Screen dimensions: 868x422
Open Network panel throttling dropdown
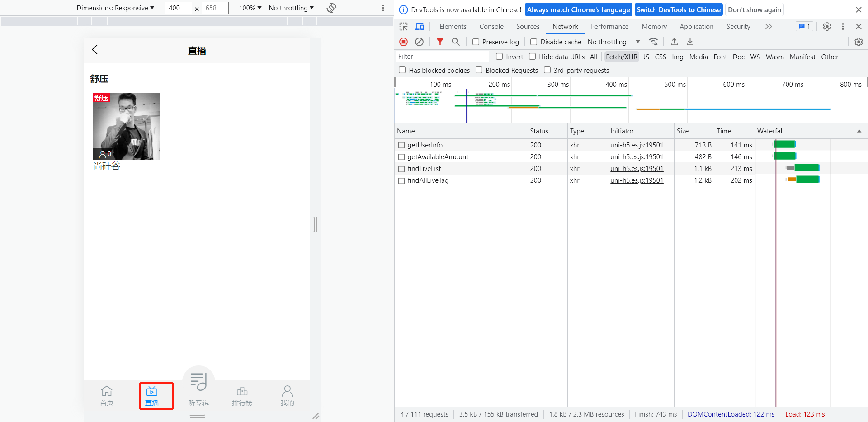[x=613, y=42]
